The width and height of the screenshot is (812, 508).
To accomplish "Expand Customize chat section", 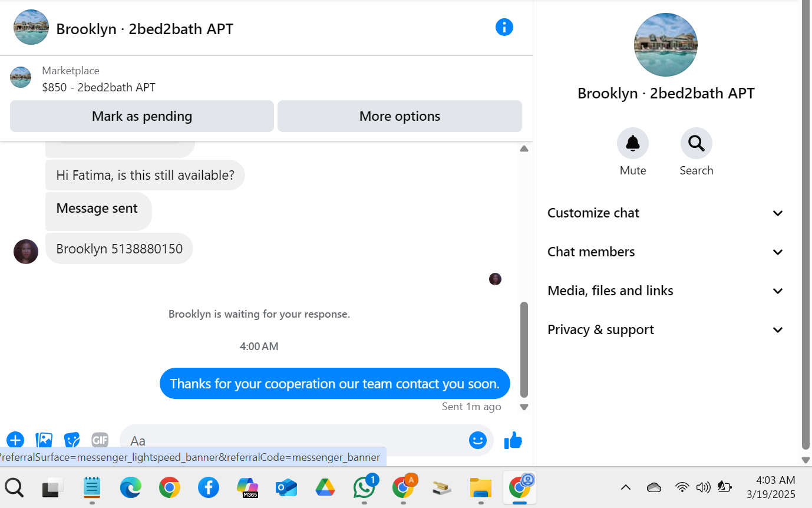I will coord(666,213).
